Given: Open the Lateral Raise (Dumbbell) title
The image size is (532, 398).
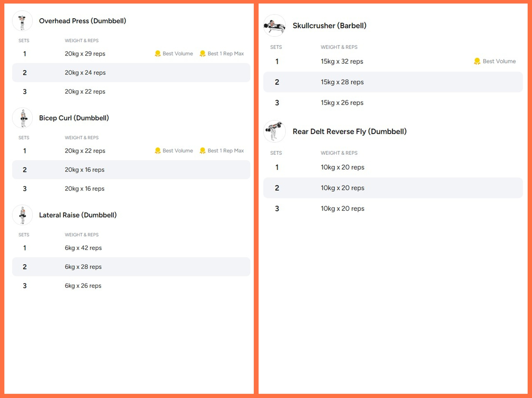Looking at the screenshot, I should pyautogui.click(x=78, y=215).
